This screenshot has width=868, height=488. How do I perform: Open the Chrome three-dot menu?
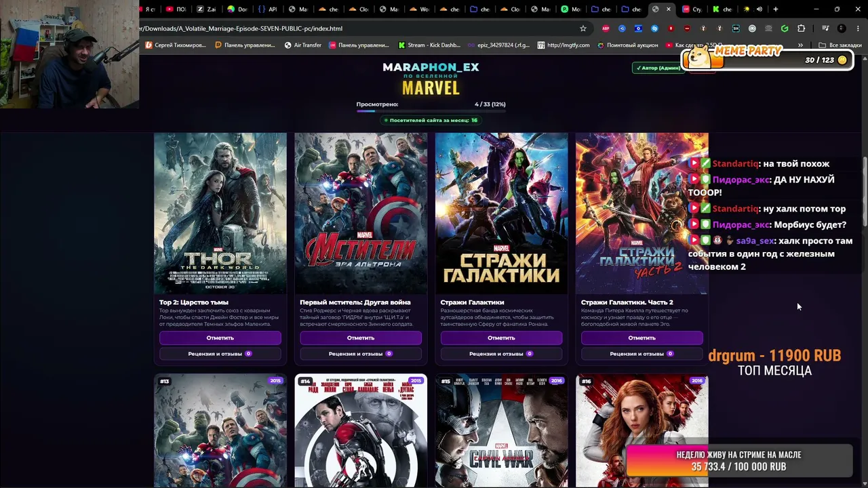click(x=858, y=28)
